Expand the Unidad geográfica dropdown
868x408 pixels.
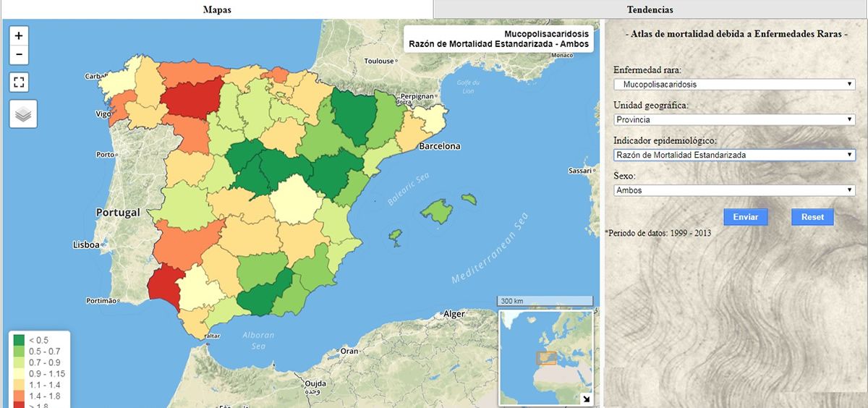[734, 119]
